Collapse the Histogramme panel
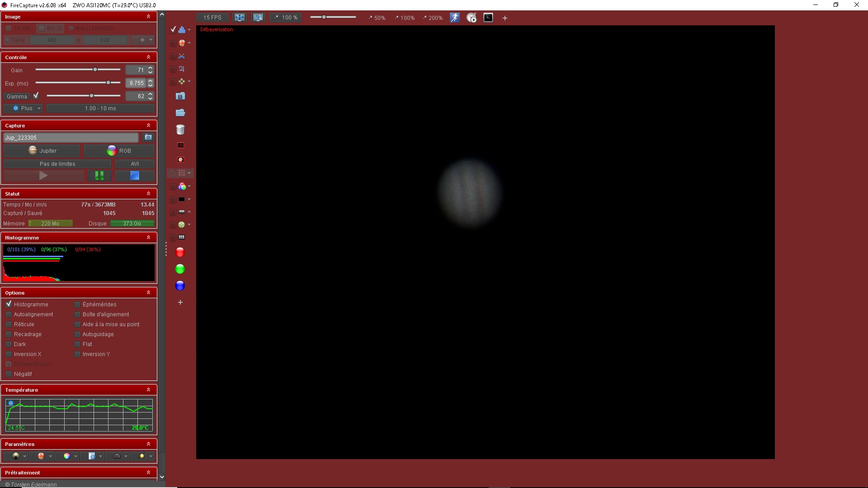This screenshot has height=488, width=868. pyautogui.click(x=148, y=237)
